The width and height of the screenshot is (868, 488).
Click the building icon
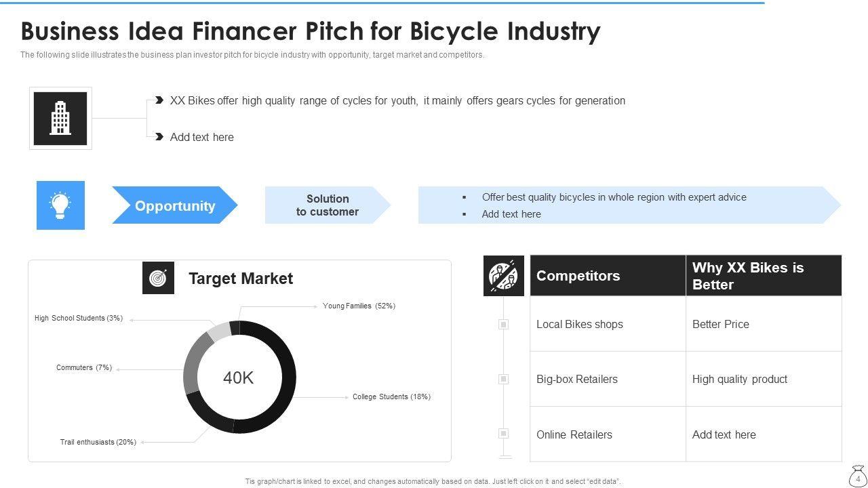point(60,118)
